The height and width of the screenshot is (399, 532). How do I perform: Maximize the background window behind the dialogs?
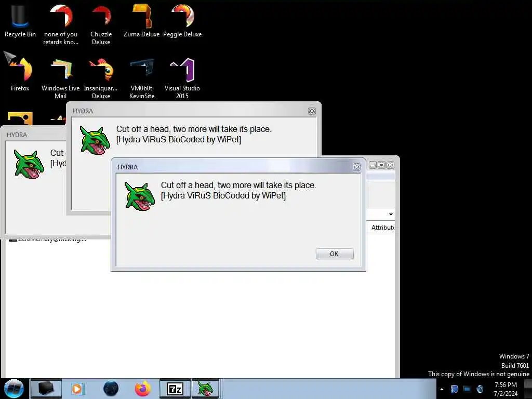point(381,165)
